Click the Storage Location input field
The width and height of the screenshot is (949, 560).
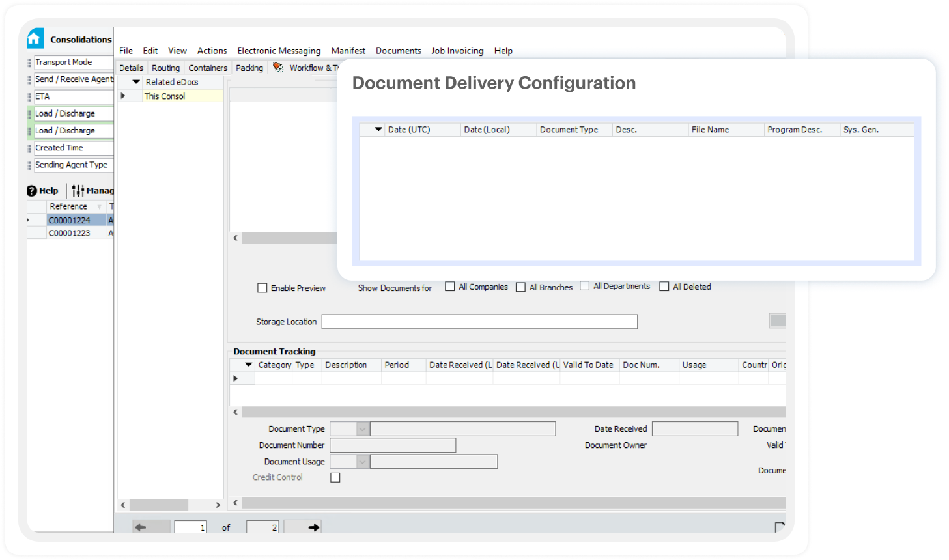click(x=479, y=322)
